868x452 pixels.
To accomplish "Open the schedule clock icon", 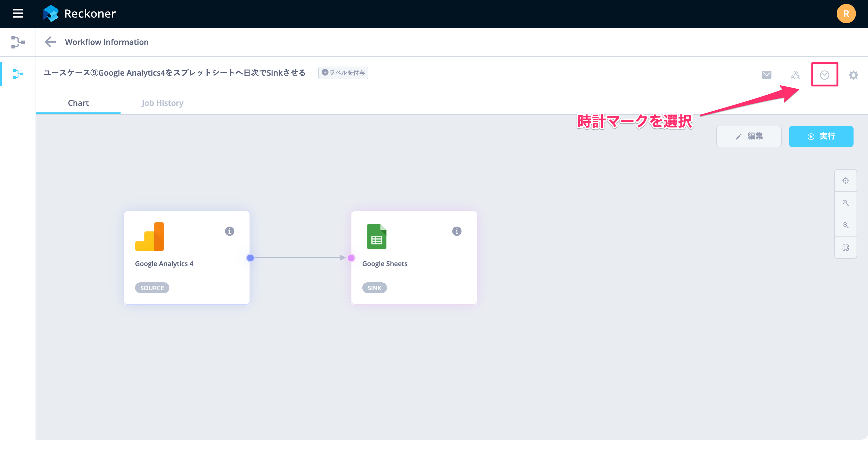I will tap(825, 75).
